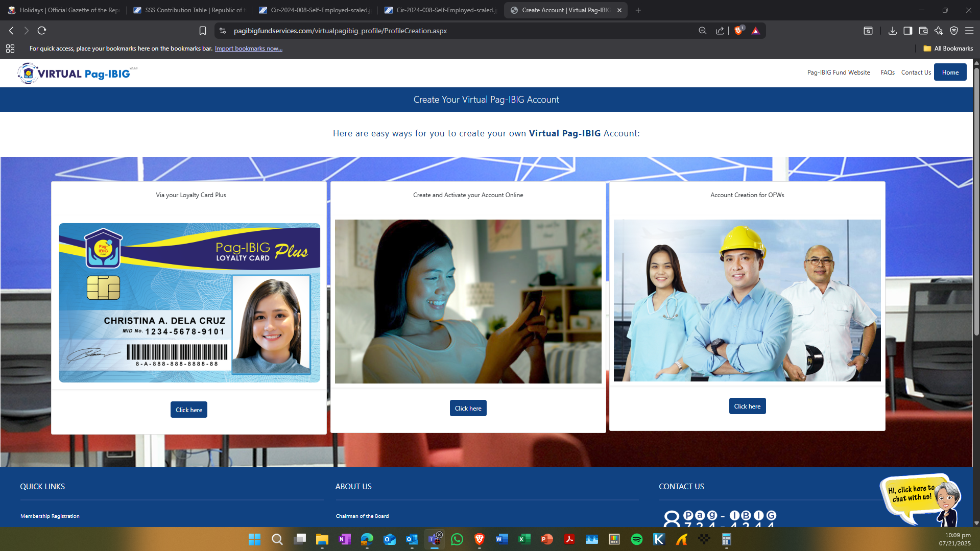Viewport: 980px width, 551px height.
Task: Click here under Loyalty Card Plus
Action: 189,410
